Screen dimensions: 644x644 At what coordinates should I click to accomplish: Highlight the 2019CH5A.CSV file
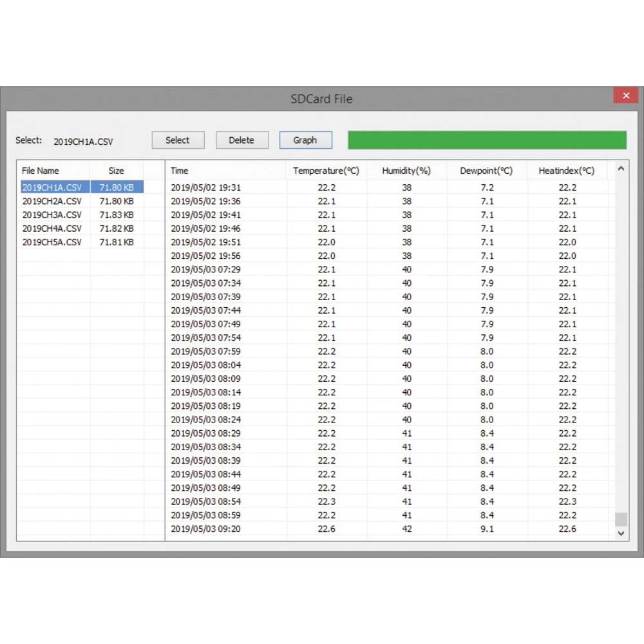(52, 242)
